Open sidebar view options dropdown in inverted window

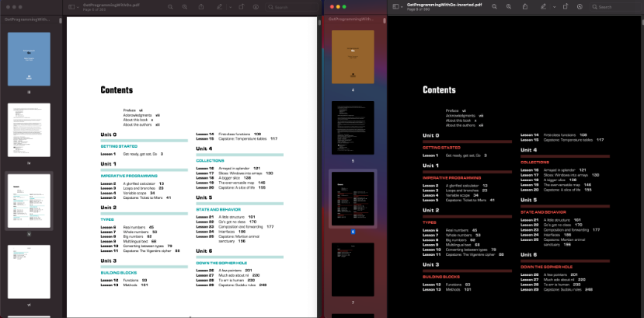[x=402, y=7]
